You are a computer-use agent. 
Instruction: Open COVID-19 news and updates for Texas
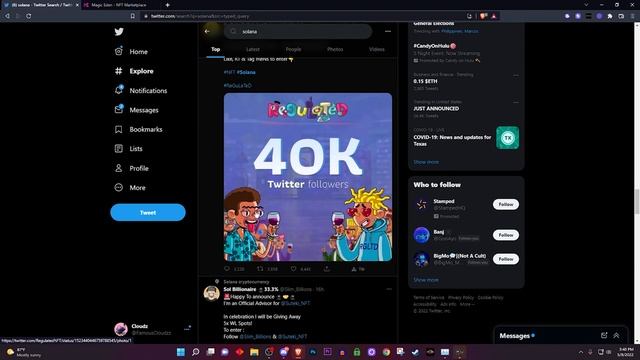(x=466, y=138)
